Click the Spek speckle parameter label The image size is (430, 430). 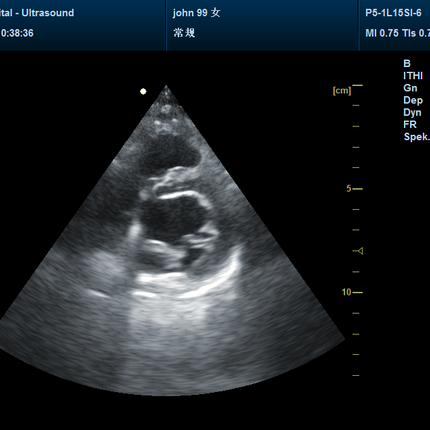[416, 137]
